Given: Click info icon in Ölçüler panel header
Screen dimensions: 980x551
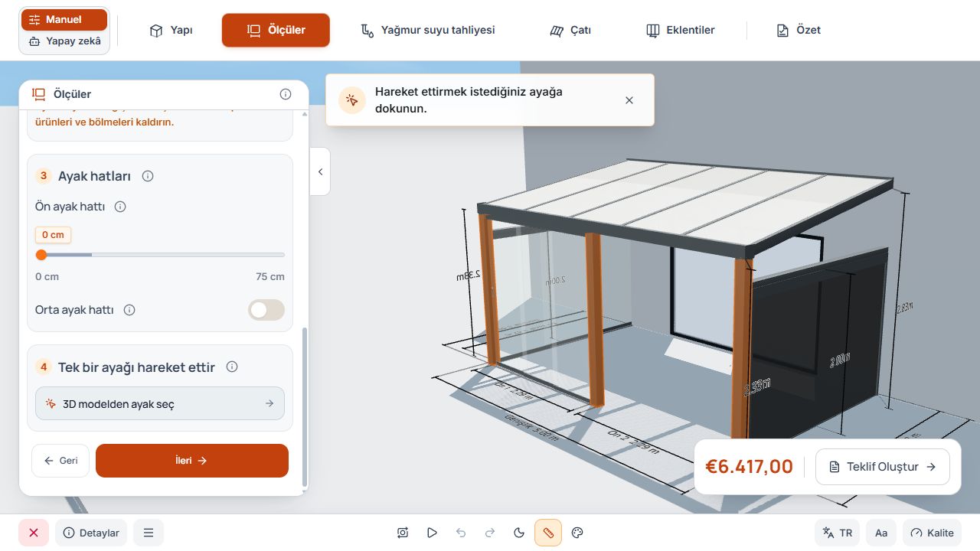Looking at the screenshot, I should (286, 94).
